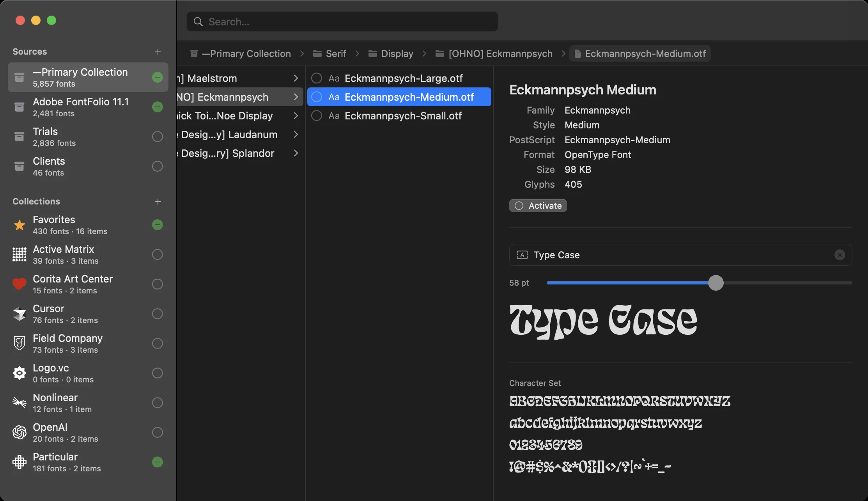Screen dimensions: 868x501
Task: Click the Field Company shield icon
Action: (19, 343)
